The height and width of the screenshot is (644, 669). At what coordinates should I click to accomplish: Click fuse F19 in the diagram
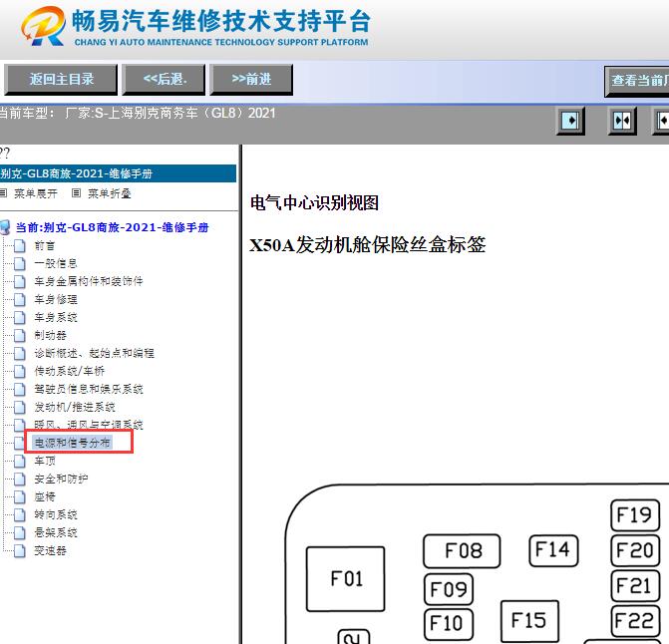[x=635, y=514]
